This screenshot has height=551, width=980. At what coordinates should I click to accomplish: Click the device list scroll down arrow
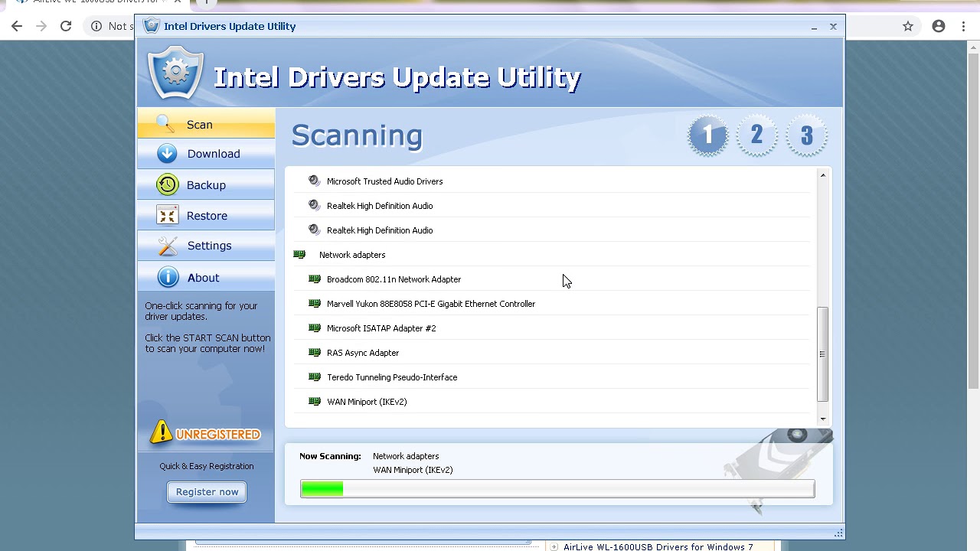pyautogui.click(x=823, y=419)
